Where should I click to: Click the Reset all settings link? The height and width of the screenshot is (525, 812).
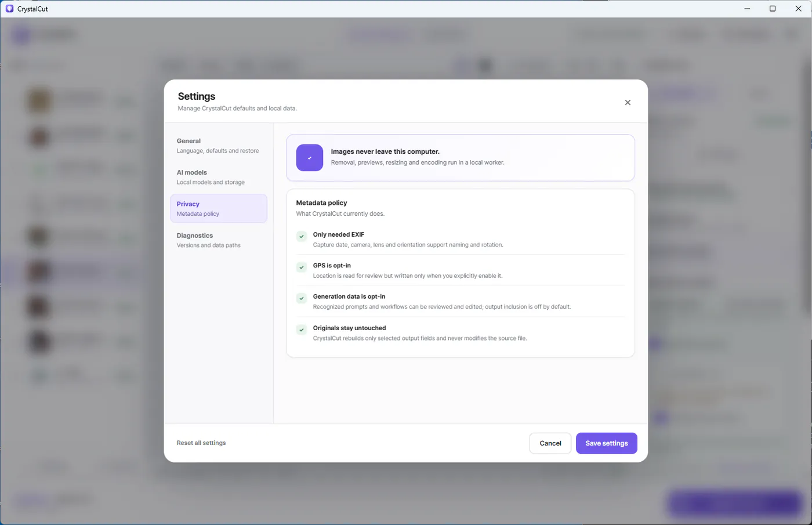(x=201, y=443)
